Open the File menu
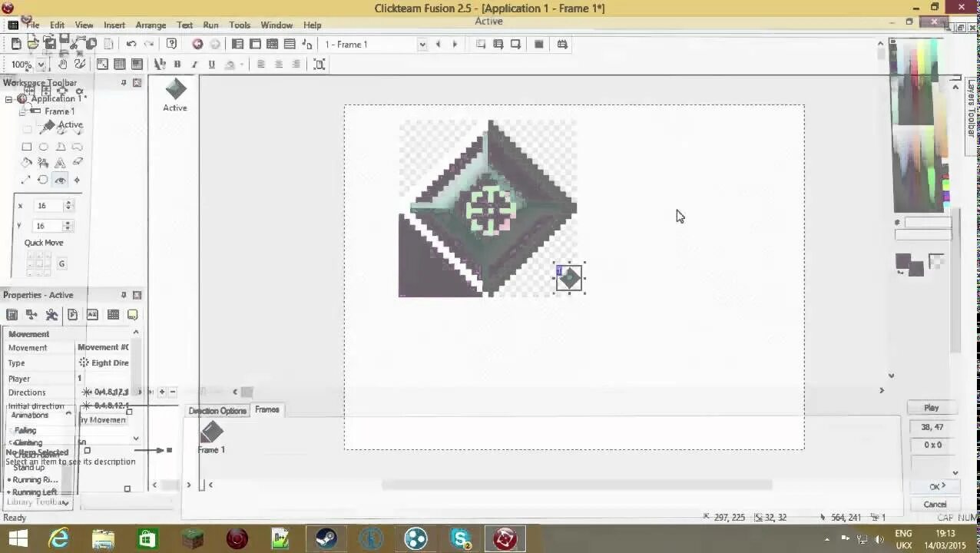This screenshot has width=980, height=553. 33,25
